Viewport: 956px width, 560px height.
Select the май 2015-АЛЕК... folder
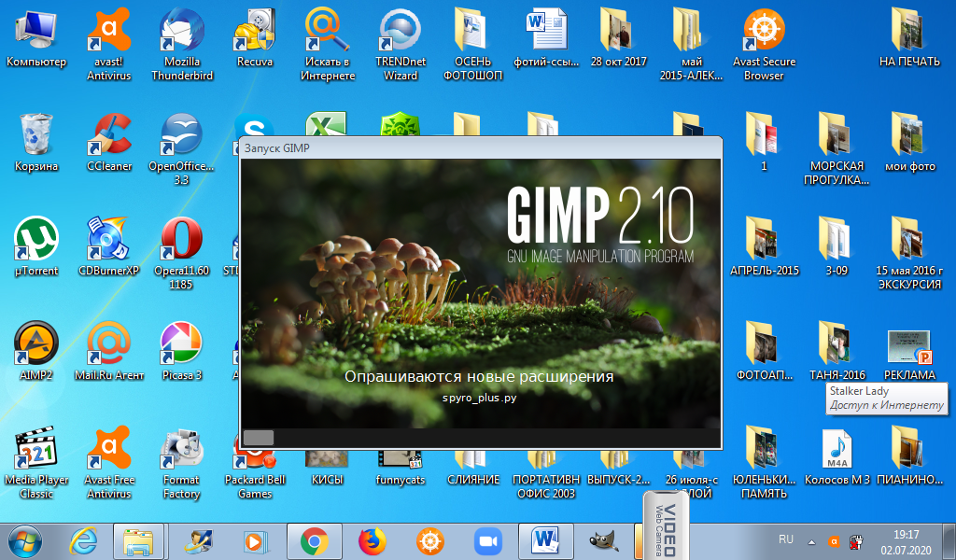[691, 44]
